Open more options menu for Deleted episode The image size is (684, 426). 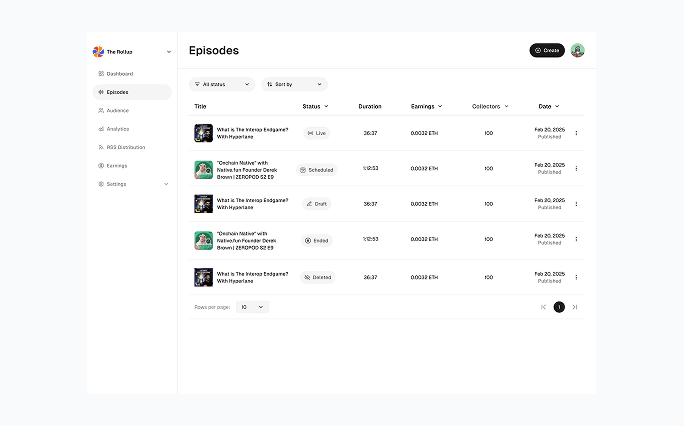576,277
